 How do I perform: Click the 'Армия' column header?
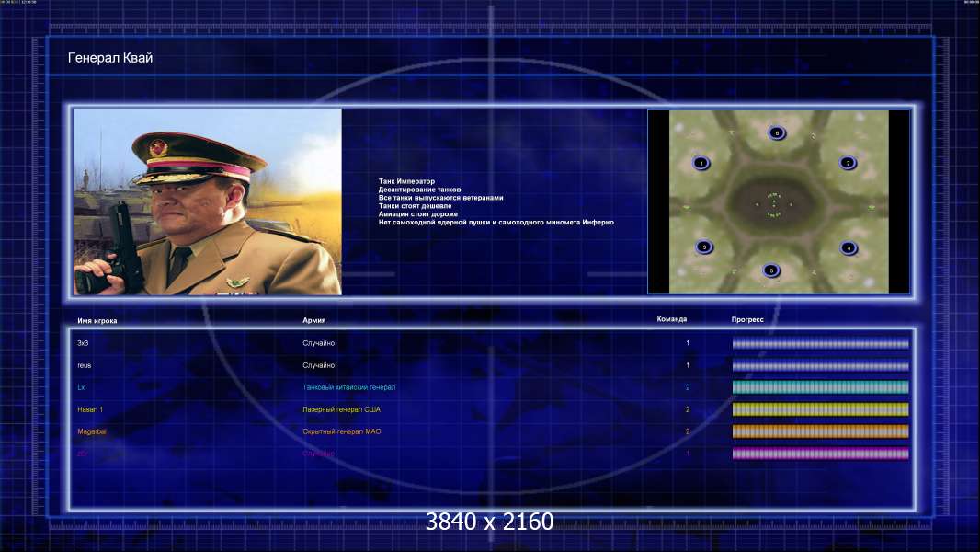pos(313,320)
